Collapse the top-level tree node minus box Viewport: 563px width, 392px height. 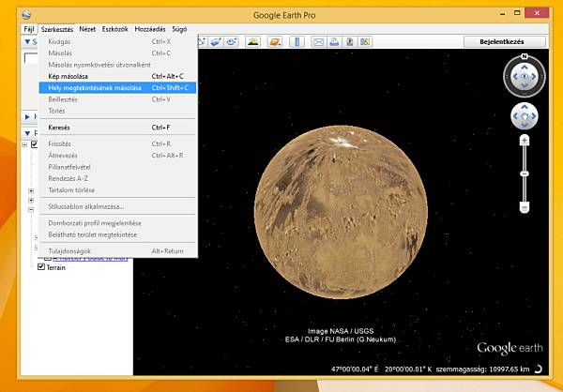(24, 144)
